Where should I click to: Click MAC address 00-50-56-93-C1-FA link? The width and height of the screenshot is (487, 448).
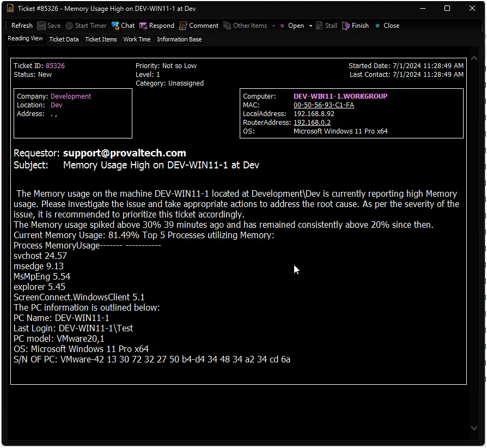324,105
